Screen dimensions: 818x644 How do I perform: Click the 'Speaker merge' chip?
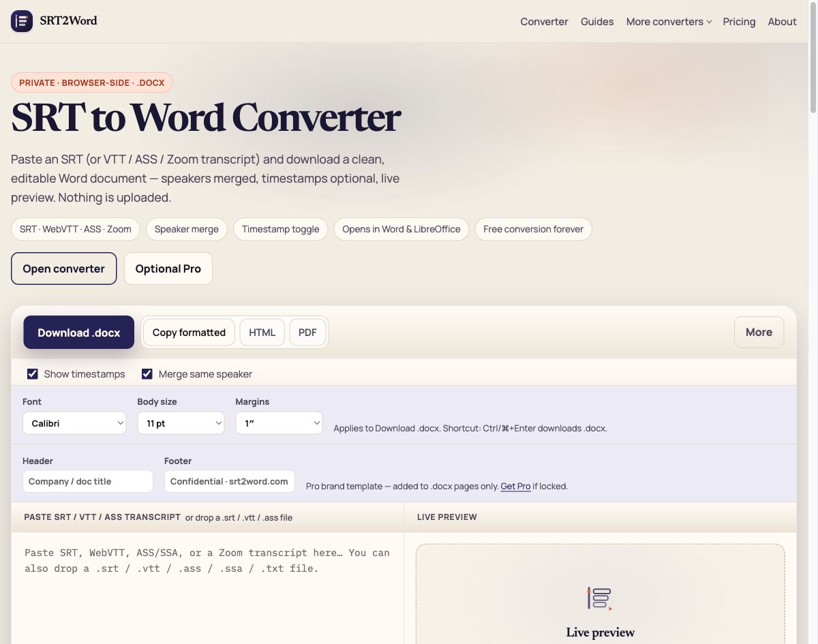187,229
